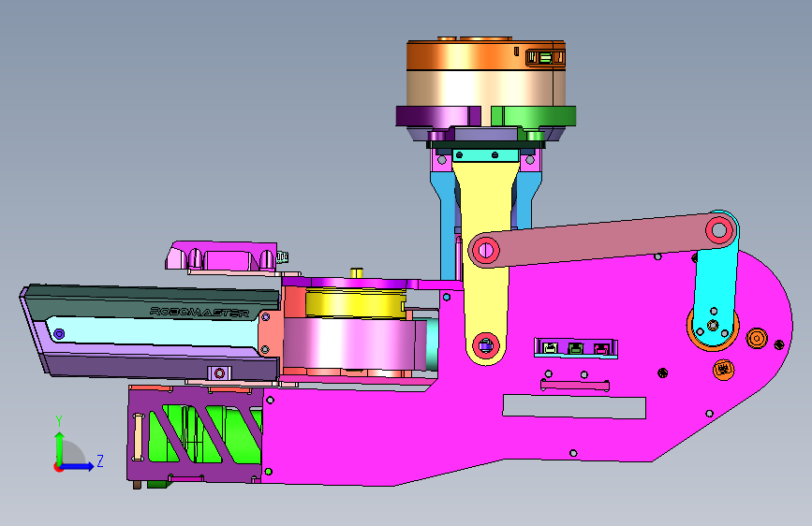
Task: Select the green connector on motor top
Action: 545,57
